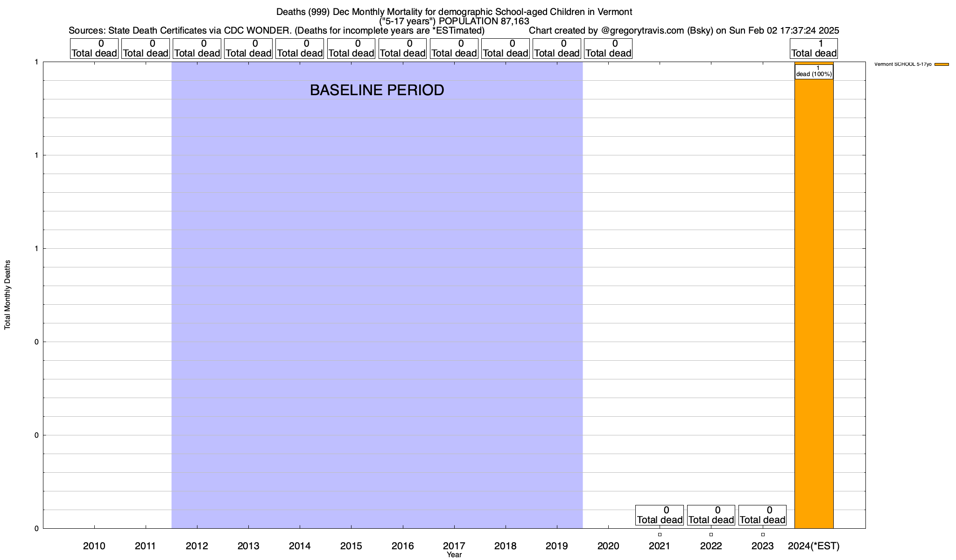Click the 'Year' x-axis title
Viewport: 956px width, 560px height.
point(454,555)
